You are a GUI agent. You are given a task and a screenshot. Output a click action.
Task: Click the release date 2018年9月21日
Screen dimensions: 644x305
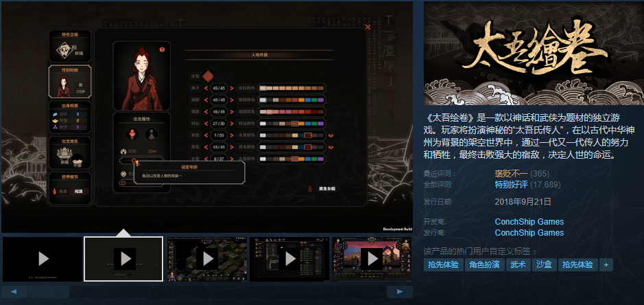pos(523,202)
